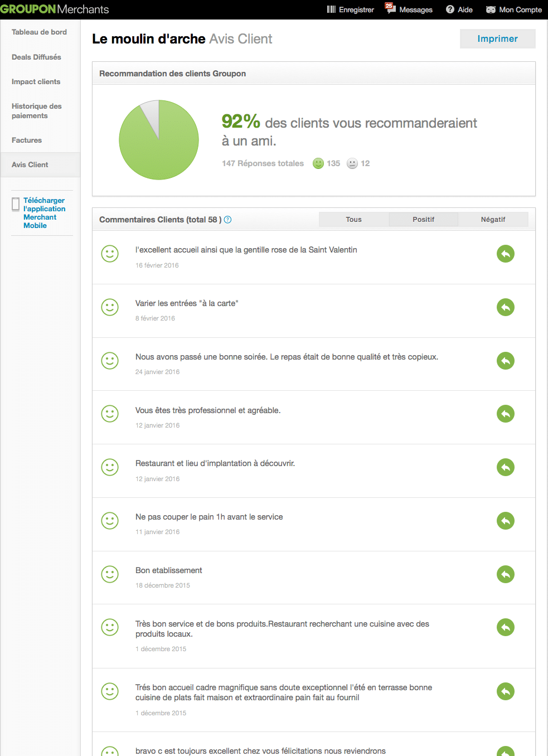548x756 pixels.
Task: Click the help icon beside Commentaires Clients
Action: (227, 220)
